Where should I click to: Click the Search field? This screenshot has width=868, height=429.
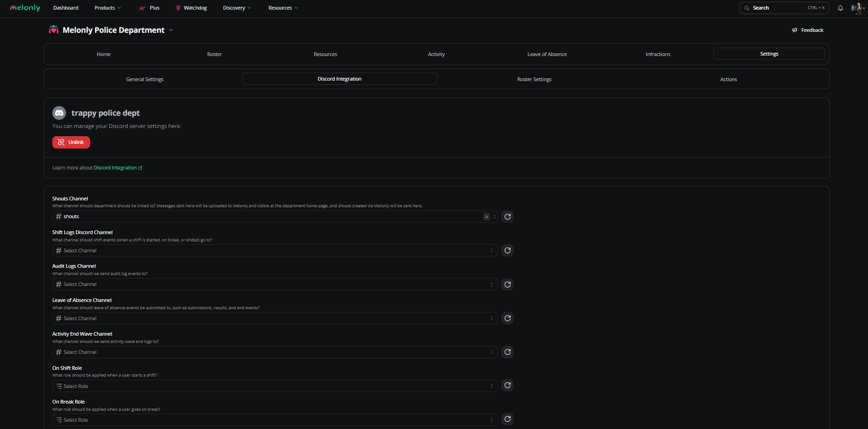point(784,8)
